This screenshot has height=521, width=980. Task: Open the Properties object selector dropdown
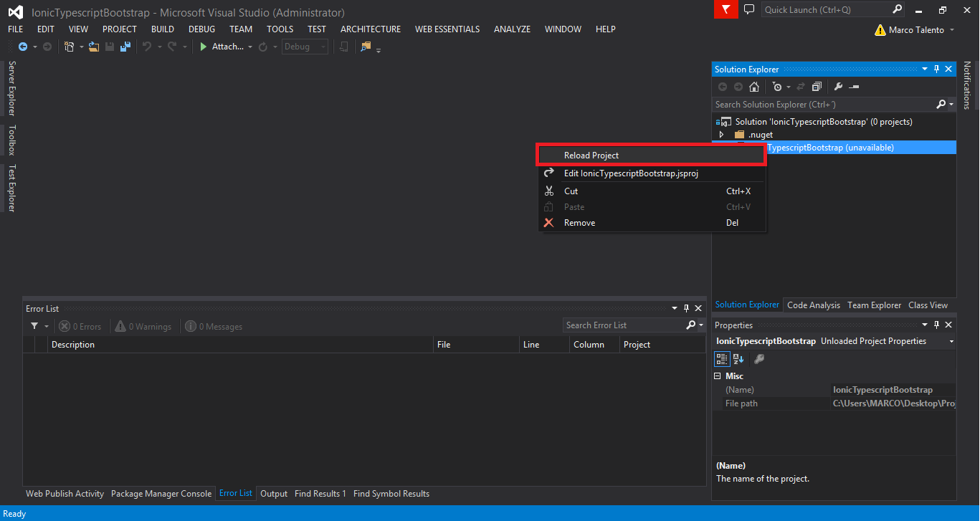(951, 342)
